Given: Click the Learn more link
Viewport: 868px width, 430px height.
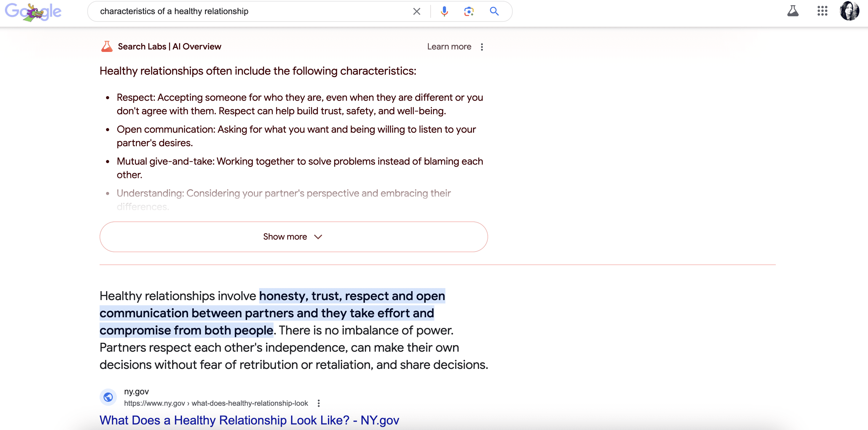Looking at the screenshot, I should [x=449, y=46].
